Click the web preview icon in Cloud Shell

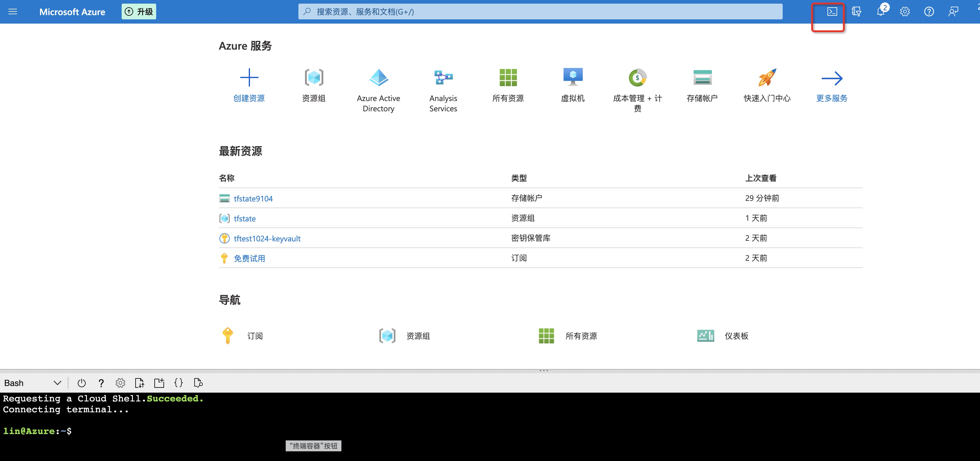pyautogui.click(x=198, y=383)
